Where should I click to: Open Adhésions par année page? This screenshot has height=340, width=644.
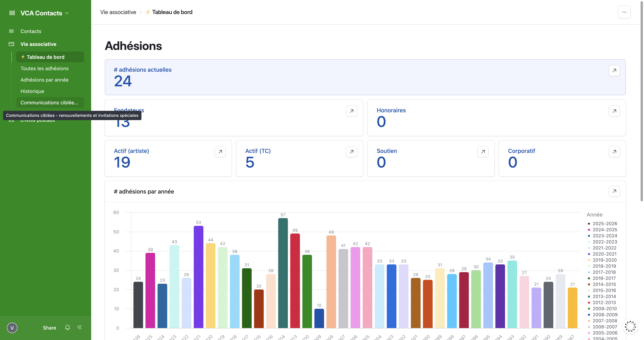pos(44,80)
